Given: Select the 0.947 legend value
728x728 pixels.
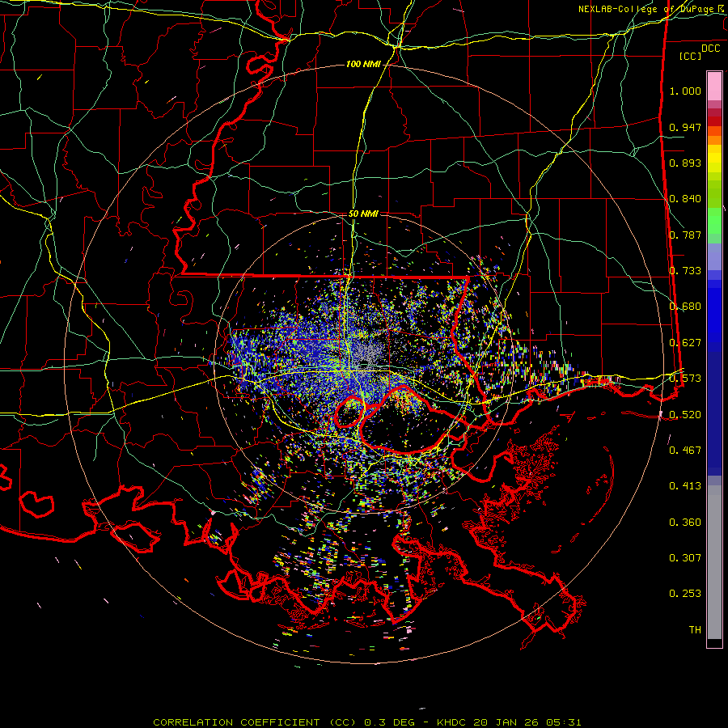Looking at the screenshot, I should 685,127.
